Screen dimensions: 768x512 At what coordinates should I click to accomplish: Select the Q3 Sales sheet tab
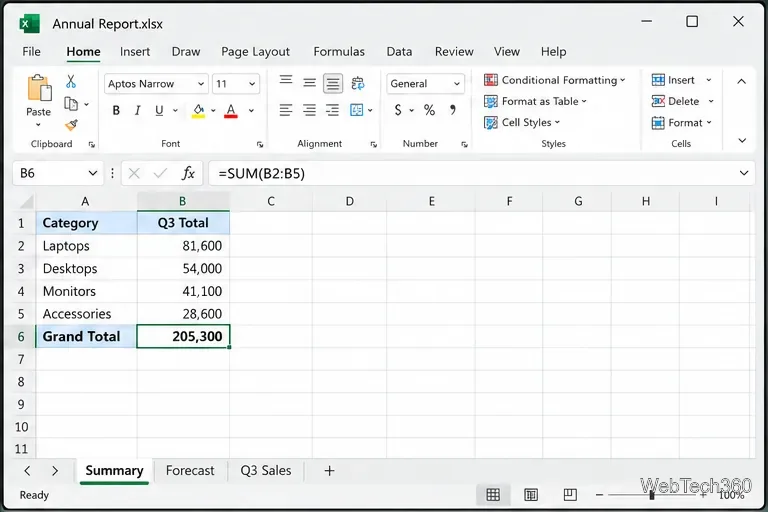click(x=265, y=471)
